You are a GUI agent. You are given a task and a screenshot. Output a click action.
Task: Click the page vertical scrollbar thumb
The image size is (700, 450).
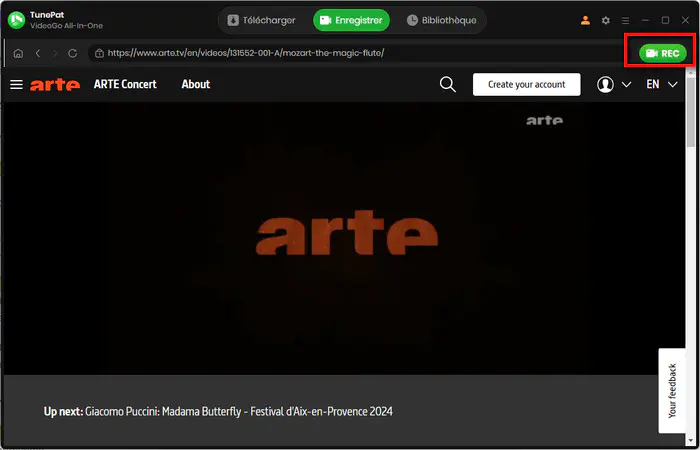(x=691, y=114)
